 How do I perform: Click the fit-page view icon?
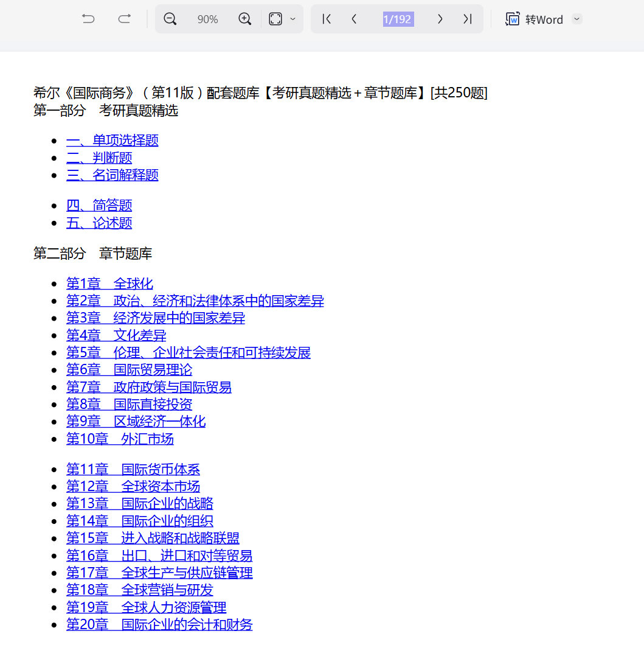click(275, 19)
